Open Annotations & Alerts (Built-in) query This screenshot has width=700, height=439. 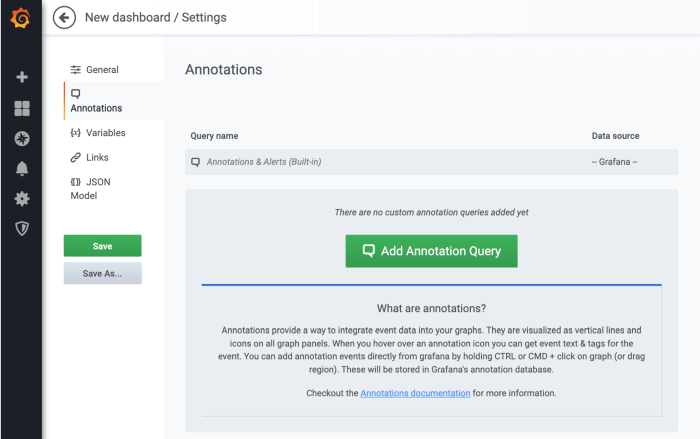[264, 161]
